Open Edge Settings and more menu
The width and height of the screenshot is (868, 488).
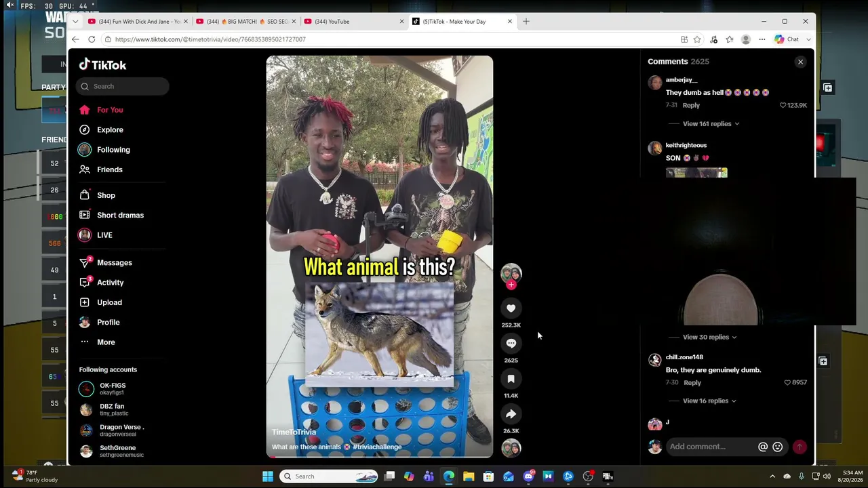[762, 39]
